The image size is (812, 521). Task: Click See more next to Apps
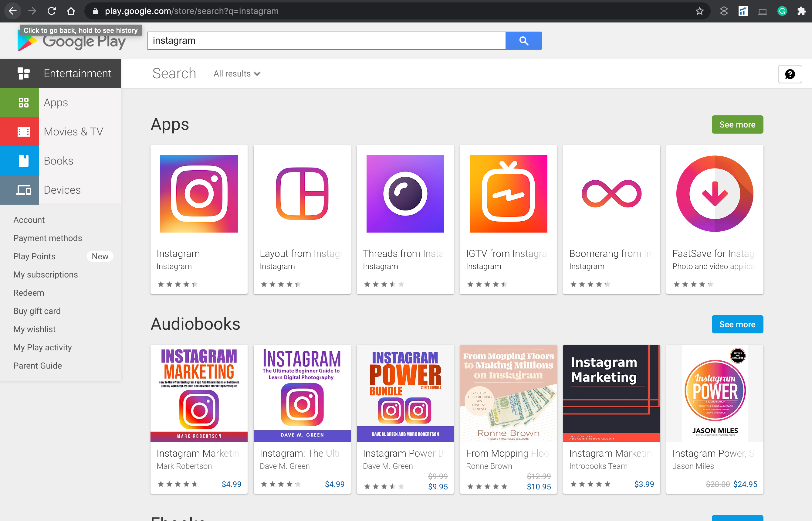737,124
